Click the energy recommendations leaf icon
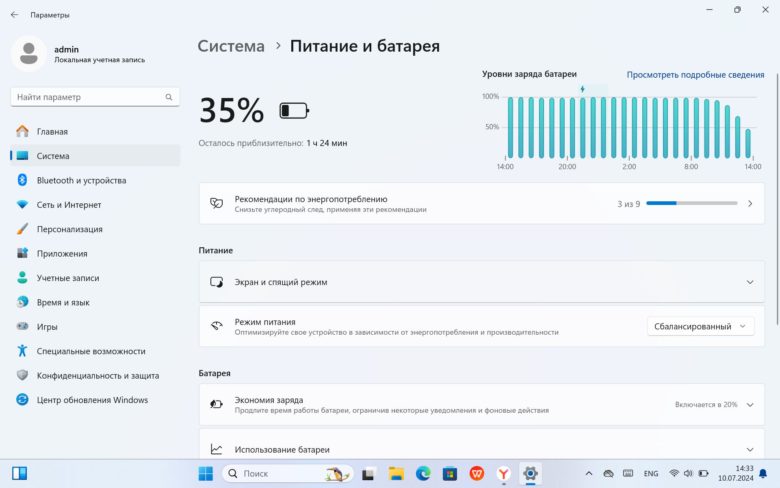The image size is (780, 488). 216,203
